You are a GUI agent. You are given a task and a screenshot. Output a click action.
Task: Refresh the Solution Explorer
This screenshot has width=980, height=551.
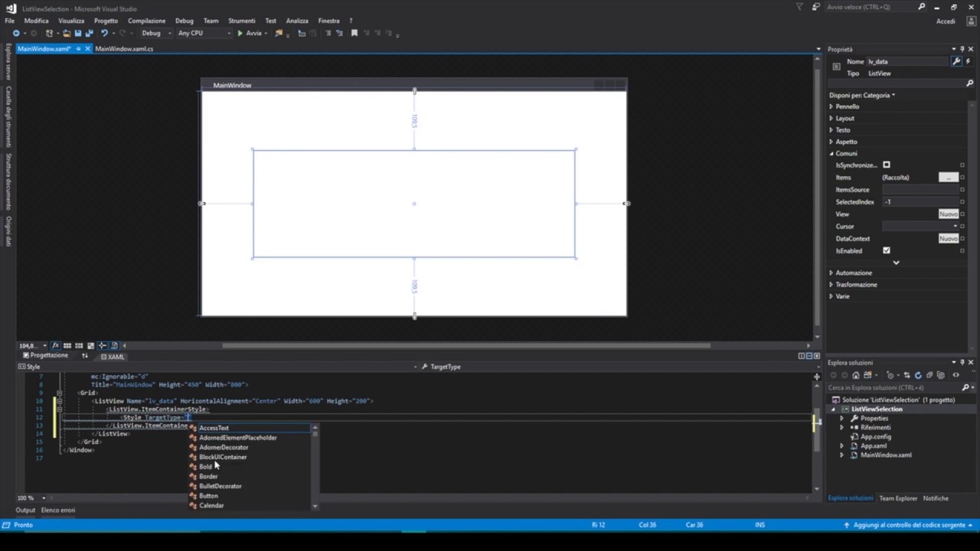pyautogui.click(x=918, y=375)
